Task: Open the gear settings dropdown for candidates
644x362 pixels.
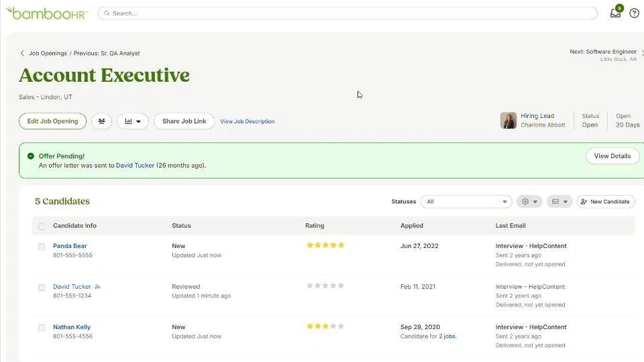Action: tap(529, 202)
